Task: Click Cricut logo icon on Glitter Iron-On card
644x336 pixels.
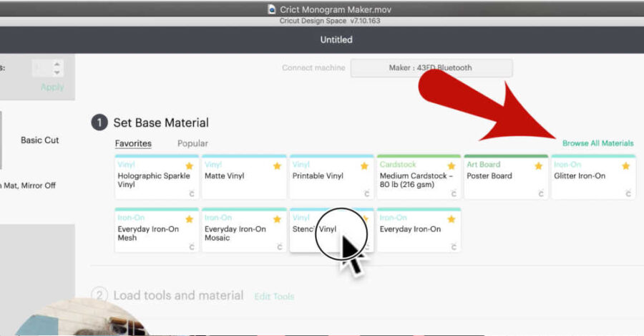Action: point(628,193)
